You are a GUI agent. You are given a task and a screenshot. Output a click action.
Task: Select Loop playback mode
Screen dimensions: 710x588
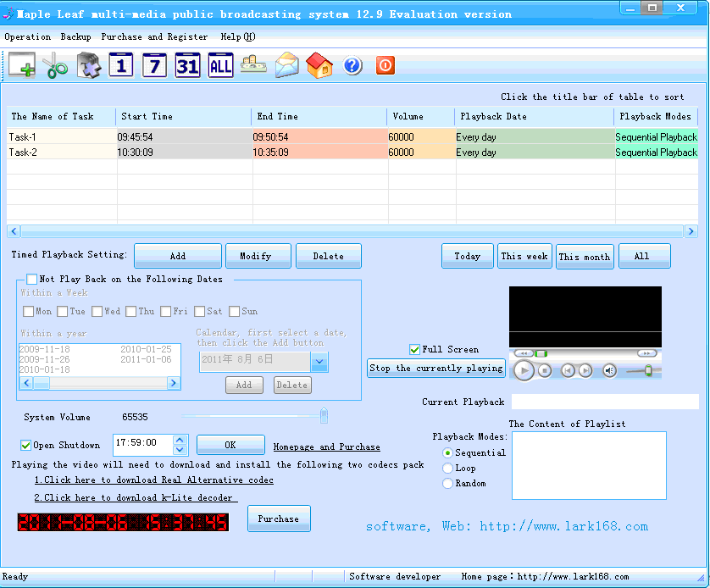click(x=447, y=468)
